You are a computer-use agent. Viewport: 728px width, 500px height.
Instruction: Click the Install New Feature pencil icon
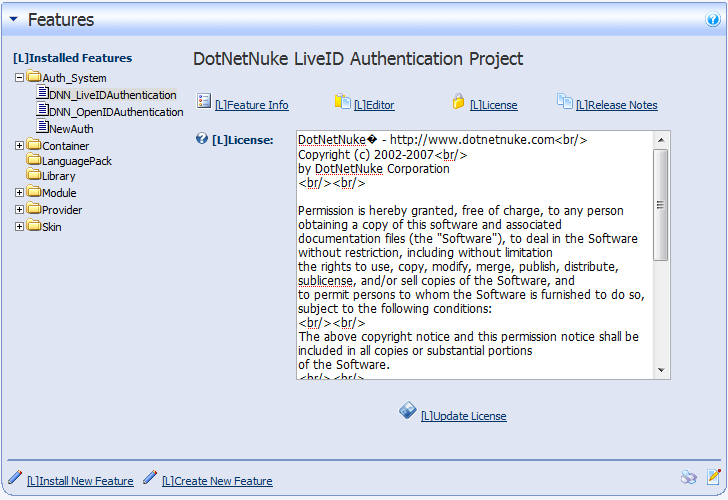(x=15, y=477)
